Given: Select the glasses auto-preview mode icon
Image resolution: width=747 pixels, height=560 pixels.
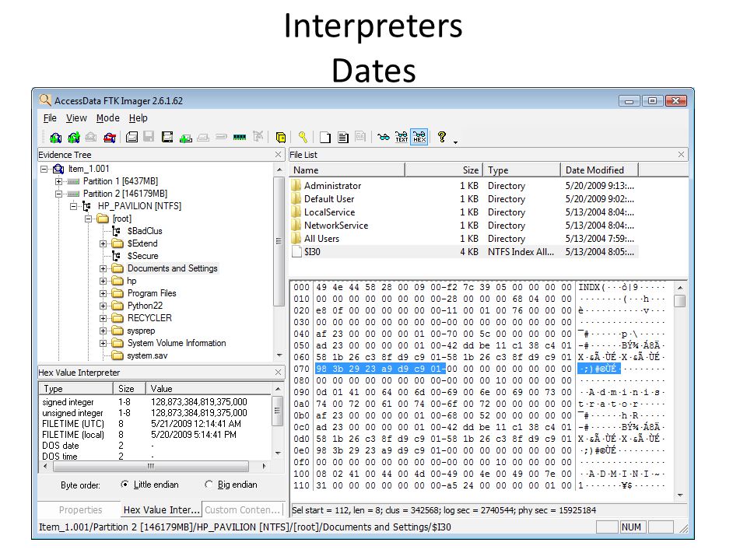Looking at the screenshot, I should pos(384,137).
